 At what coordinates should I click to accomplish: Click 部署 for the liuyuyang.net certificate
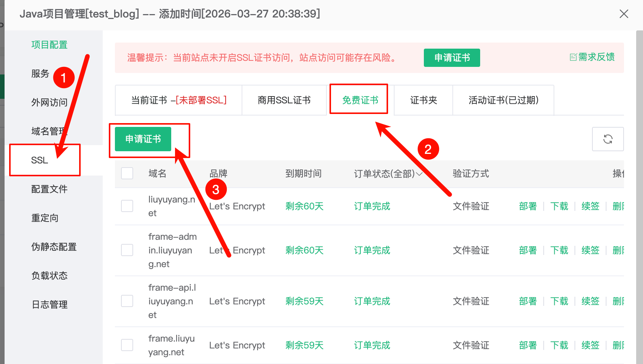528,206
